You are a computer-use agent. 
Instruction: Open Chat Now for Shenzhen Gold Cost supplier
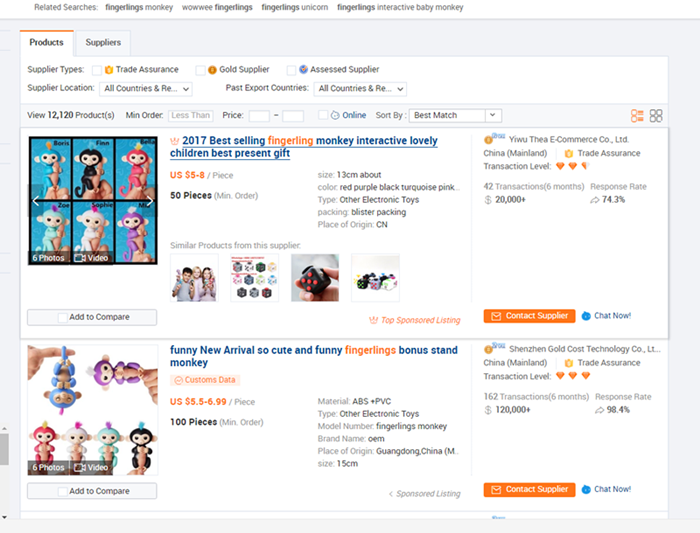[x=606, y=489]
